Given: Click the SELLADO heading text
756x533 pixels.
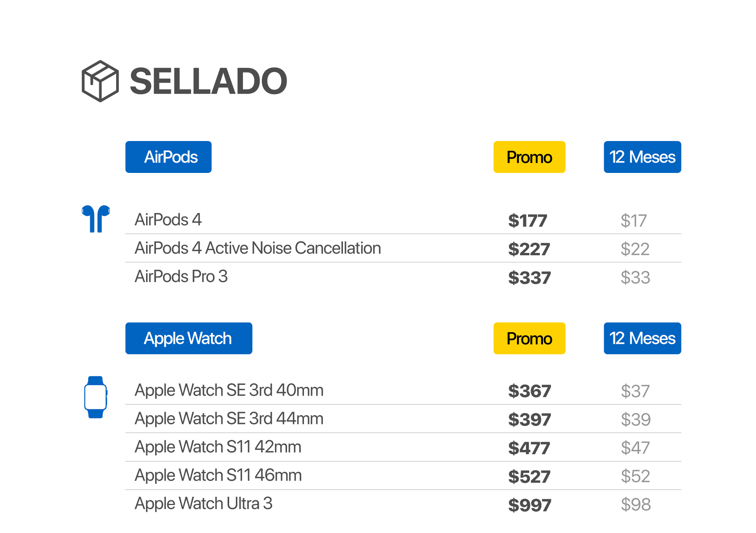Looking at the screenshot, I should click(x=208, y=81).
